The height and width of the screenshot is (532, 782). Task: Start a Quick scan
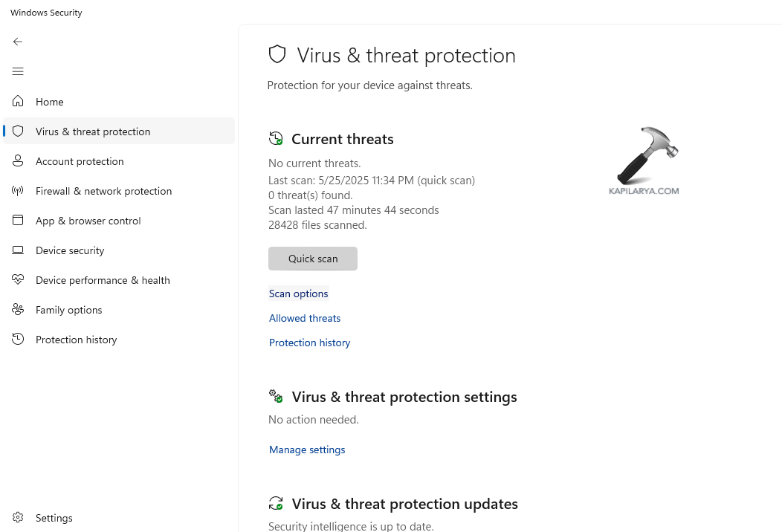tap(313, 259)
